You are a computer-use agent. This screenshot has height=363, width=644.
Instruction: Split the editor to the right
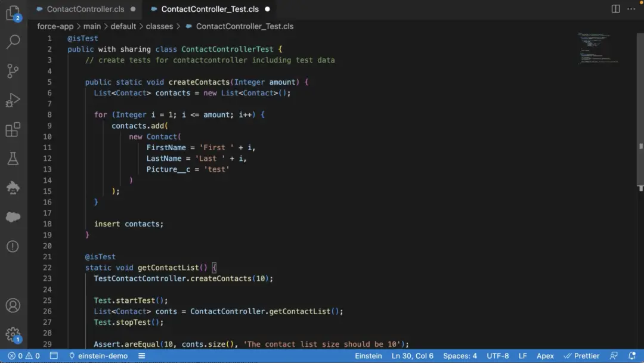coord(616,9)
